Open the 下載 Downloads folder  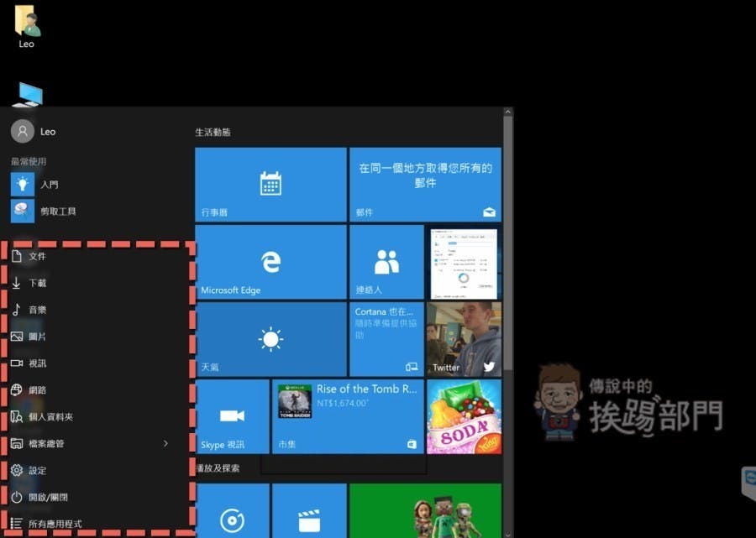(x=29, y=283)
